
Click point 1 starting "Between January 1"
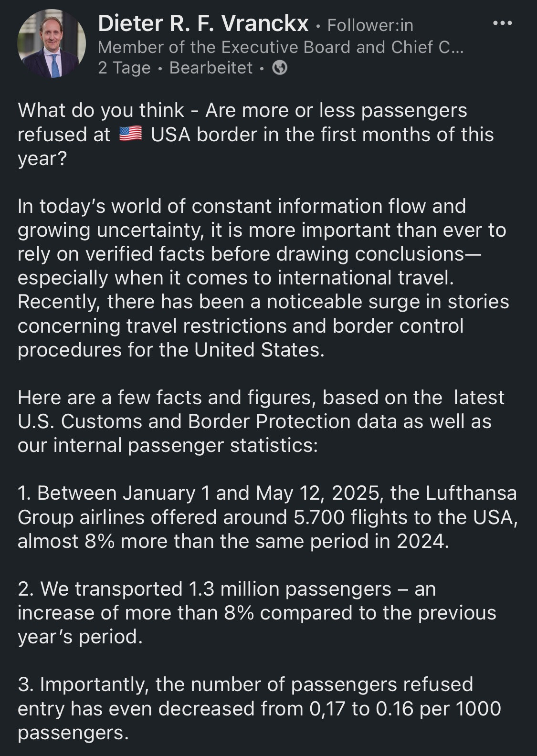click(x=267, y=517)
